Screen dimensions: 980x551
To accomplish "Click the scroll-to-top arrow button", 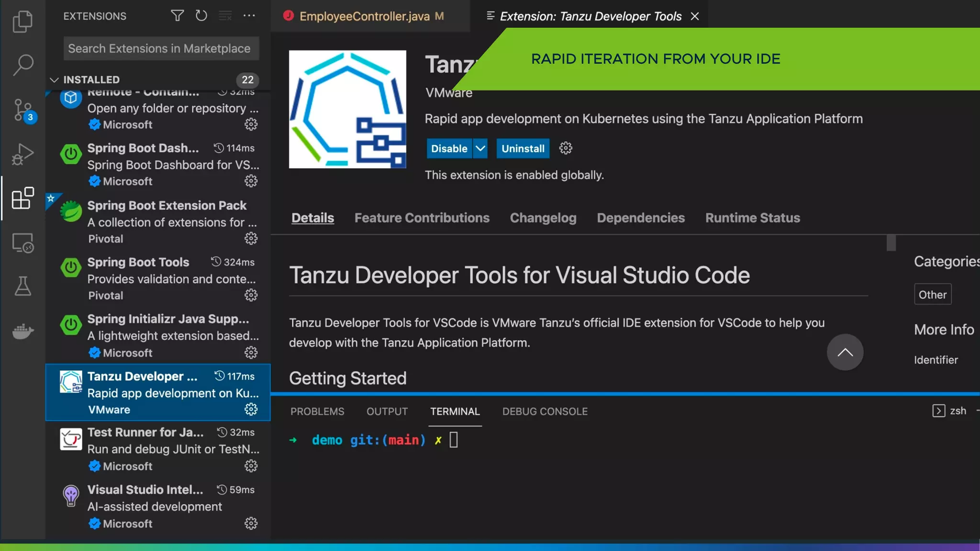I will [x=845, y=352].
